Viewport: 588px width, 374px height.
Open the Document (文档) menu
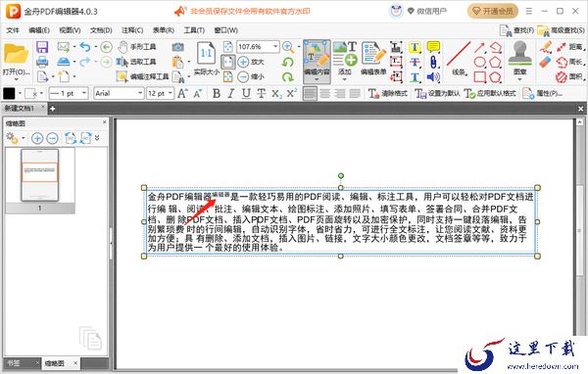click(x=101, y=30)
